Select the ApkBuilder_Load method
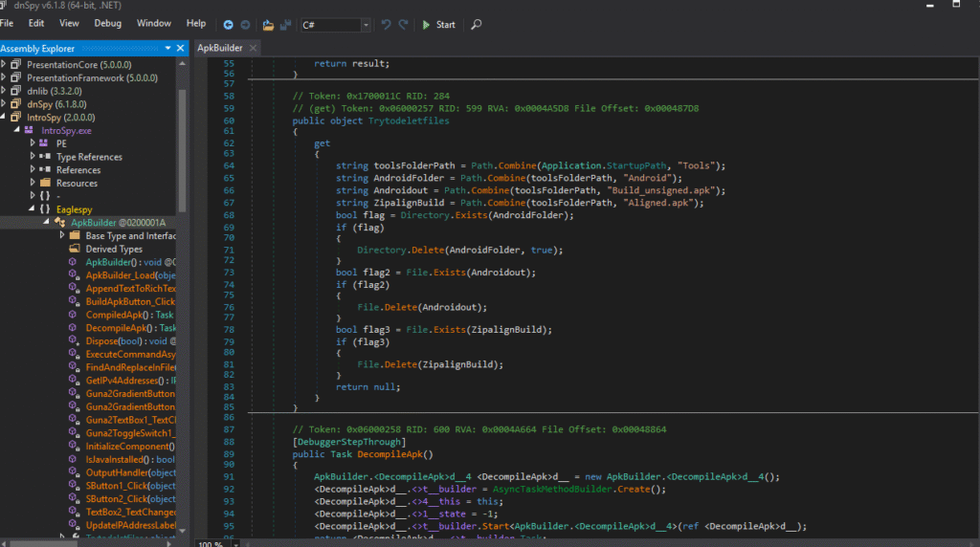Image resolution: width=980 pixels, height=547 pixels. (x=130, y=275)
